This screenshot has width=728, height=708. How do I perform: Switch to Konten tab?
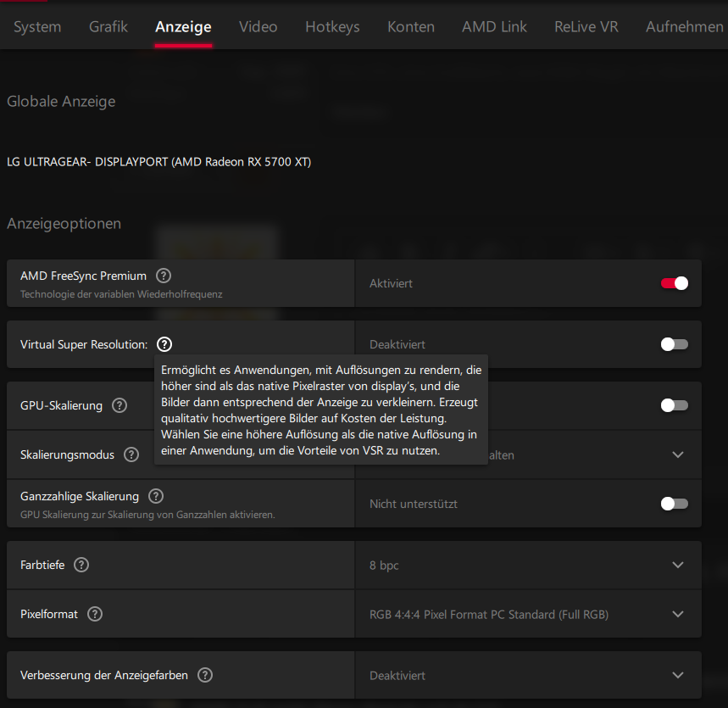(411, 27)
